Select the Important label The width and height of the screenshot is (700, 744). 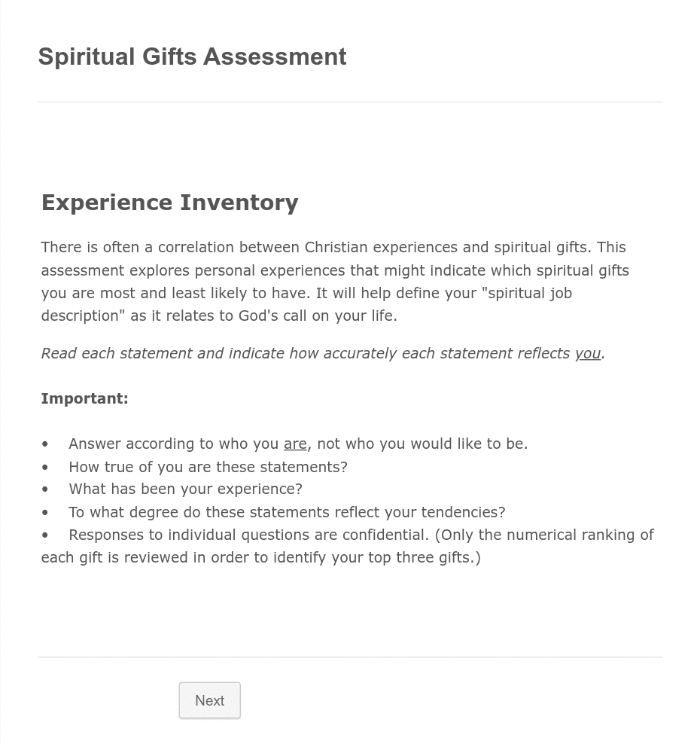pos(84,398)
